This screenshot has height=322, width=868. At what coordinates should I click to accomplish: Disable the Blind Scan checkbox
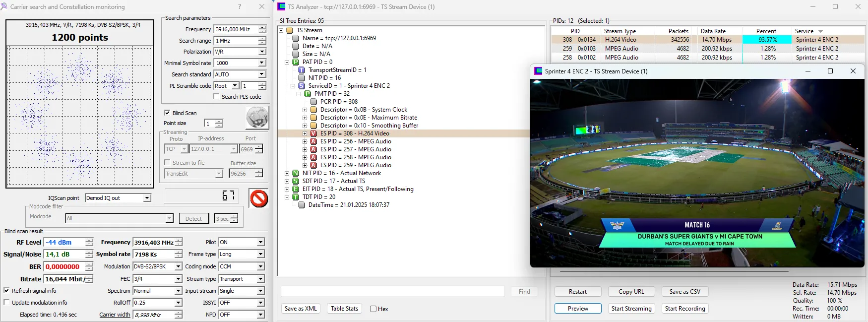(x=167, y=113)
